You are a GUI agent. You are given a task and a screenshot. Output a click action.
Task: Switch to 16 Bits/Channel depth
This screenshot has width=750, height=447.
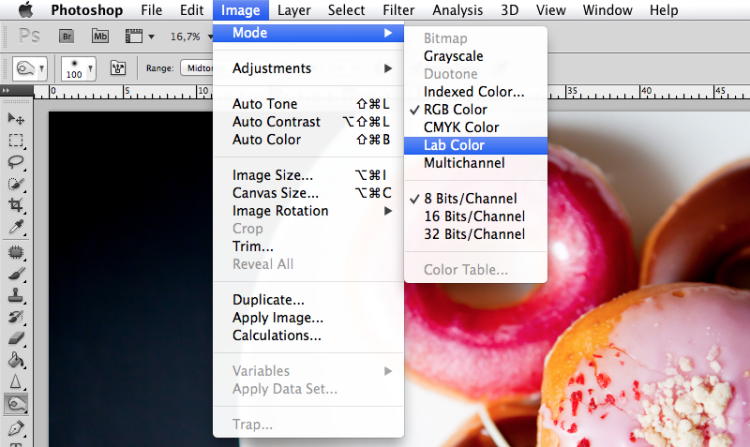pyautogui.click(x=475, y=216)
